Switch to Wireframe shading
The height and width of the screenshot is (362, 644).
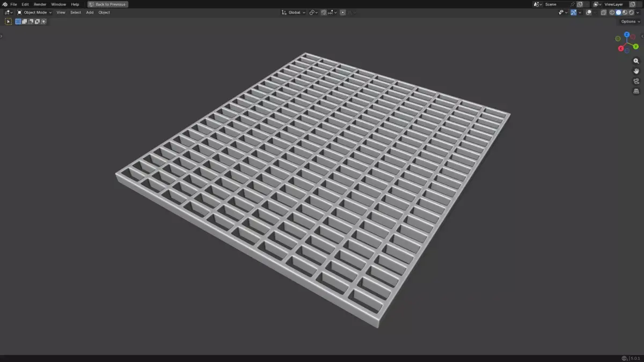(612, 12)
